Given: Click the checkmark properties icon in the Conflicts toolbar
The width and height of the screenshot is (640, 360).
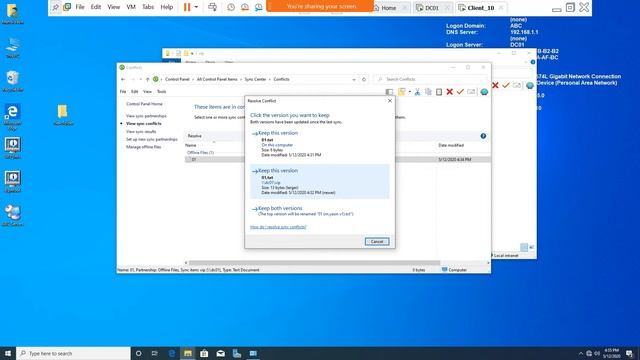Looking at the screenshot, I should 460,92.
